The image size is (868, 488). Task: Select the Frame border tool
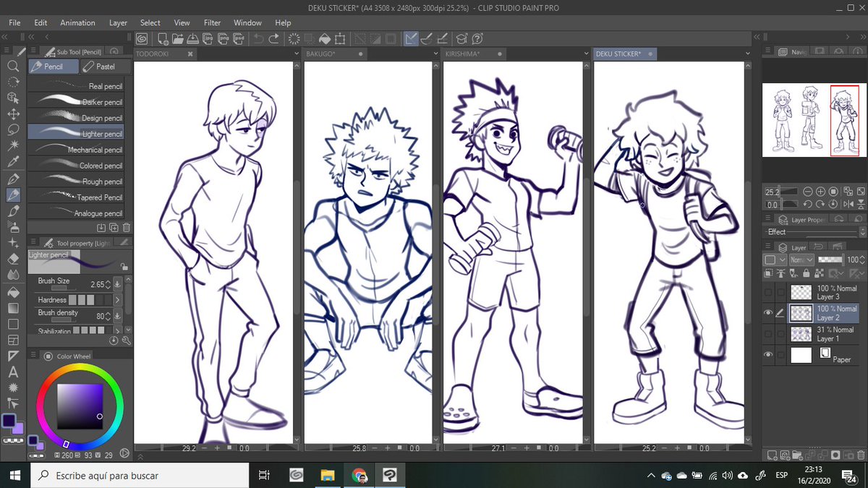coord(12,340)
